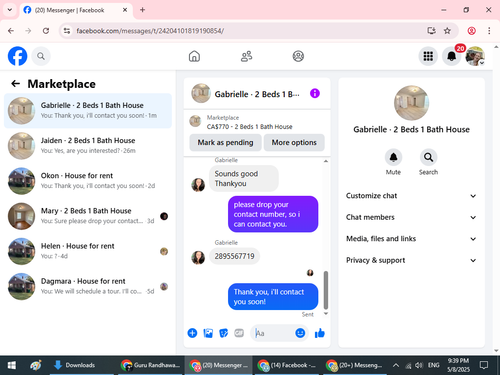Open the tab search dropdown arrow in Chrome
The image size is (500, 375).
tap(10, 10)
